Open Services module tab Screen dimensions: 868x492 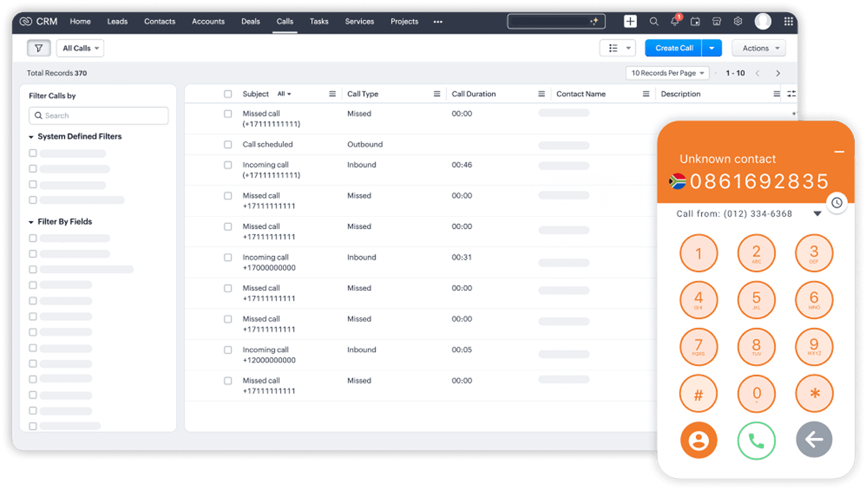359,21
